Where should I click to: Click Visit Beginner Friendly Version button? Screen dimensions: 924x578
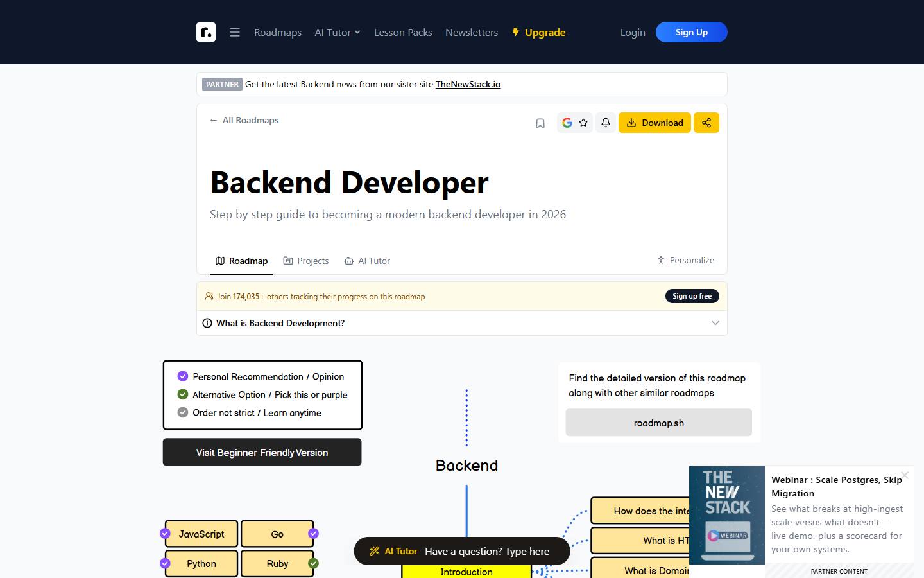pyautogui.click(x=262, y=452)
